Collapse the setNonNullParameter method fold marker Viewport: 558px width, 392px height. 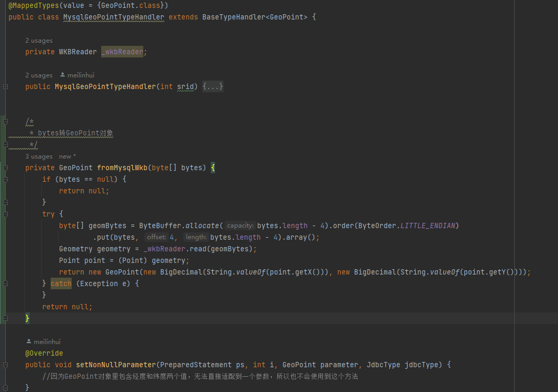click(5, 365)
